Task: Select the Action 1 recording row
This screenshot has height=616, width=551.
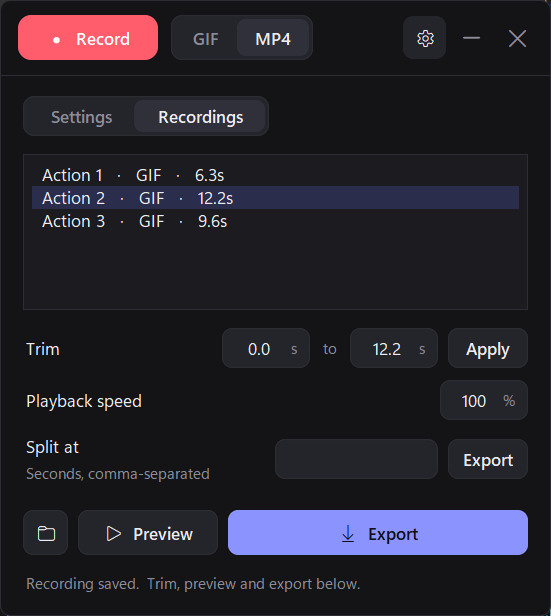Action: click(275, 175)
